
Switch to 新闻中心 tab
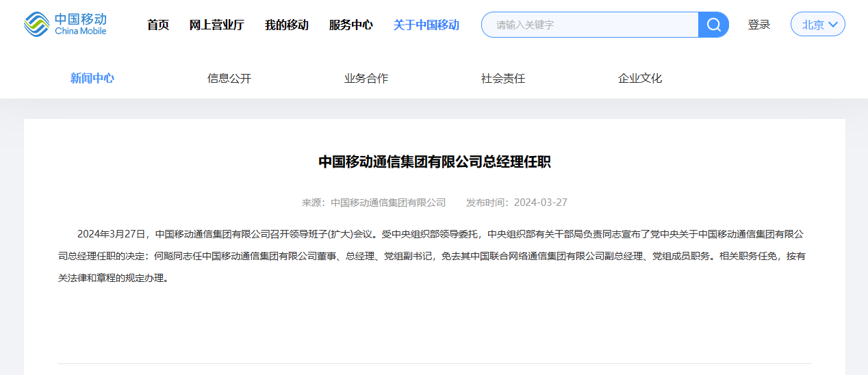(x=92, y=78)
